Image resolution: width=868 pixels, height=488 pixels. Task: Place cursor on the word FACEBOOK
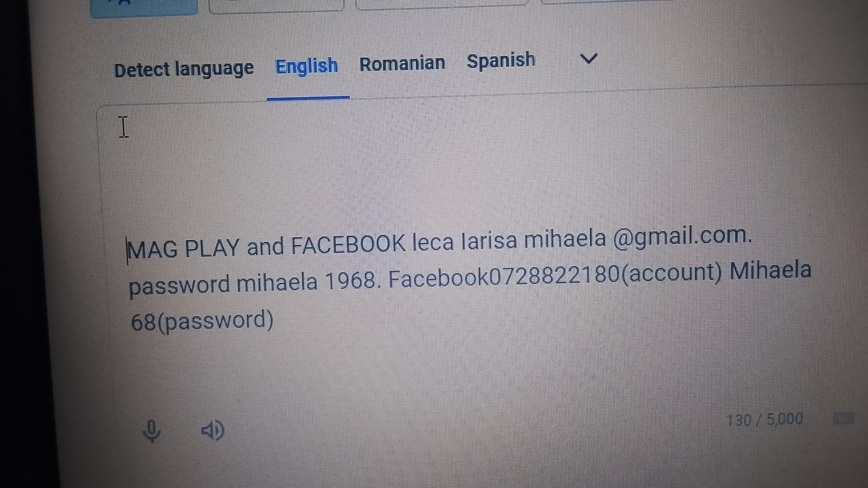(x=348, y=244)
